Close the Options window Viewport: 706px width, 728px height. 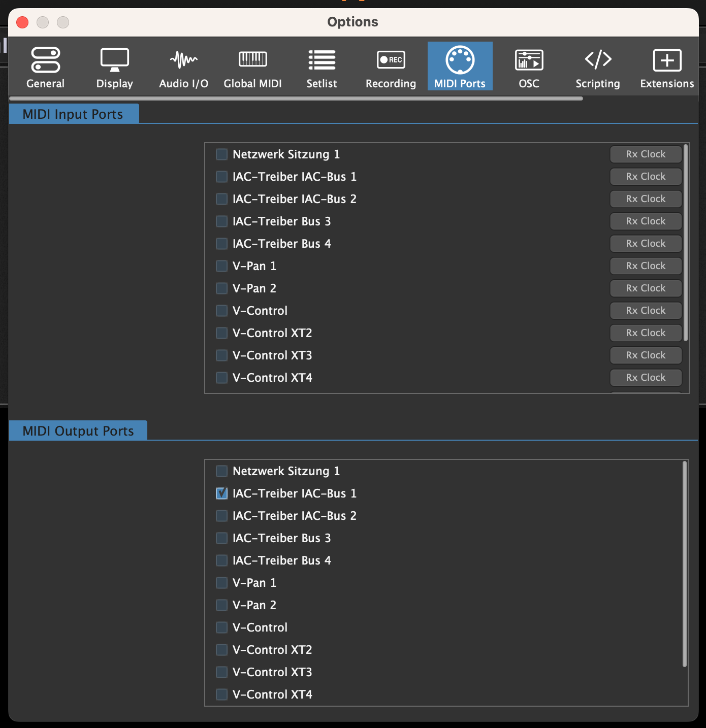tap(22, 22)
